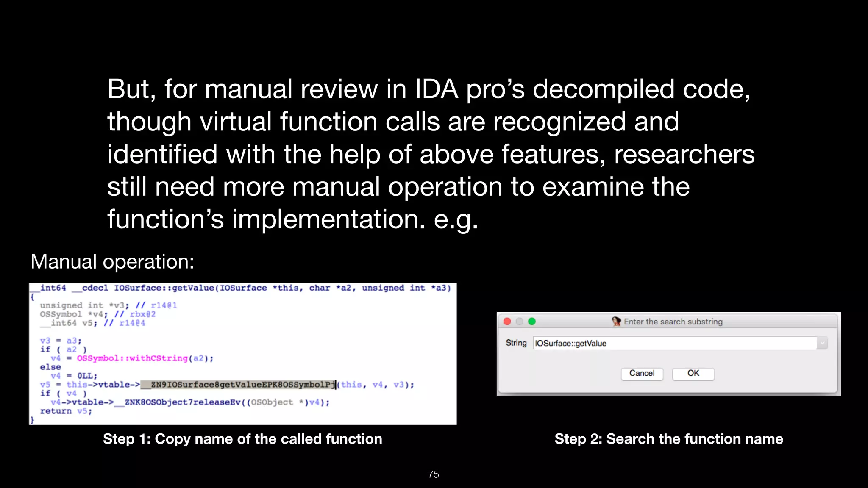Screen dimensions: 868x488
Task: Select the highlighted _ZN9IOSurface8getValueEPK8OSSymbolPj name
Action: coord(238,385)
